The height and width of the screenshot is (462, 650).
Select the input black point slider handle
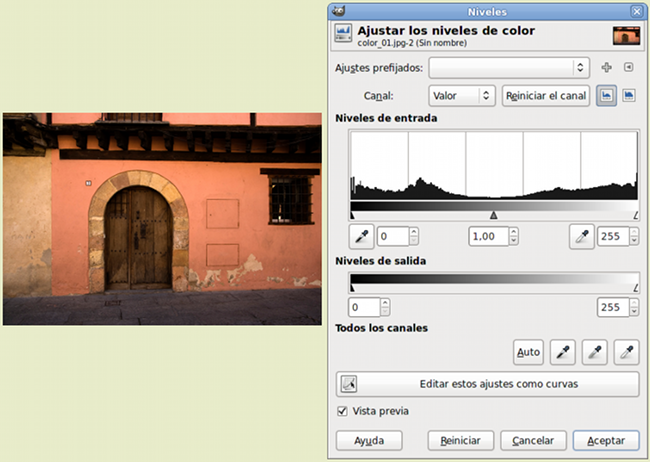[x=352, y=215]
